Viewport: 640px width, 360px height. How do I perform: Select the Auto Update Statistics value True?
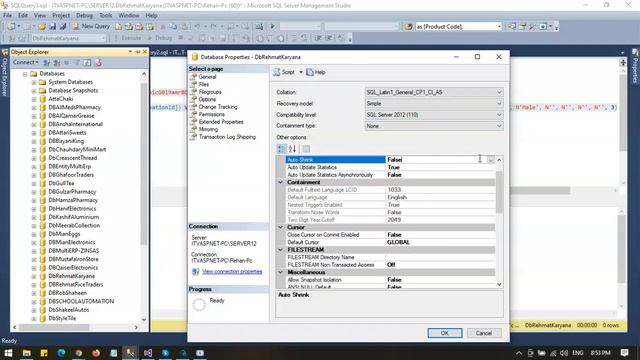(x=393, y=167)
